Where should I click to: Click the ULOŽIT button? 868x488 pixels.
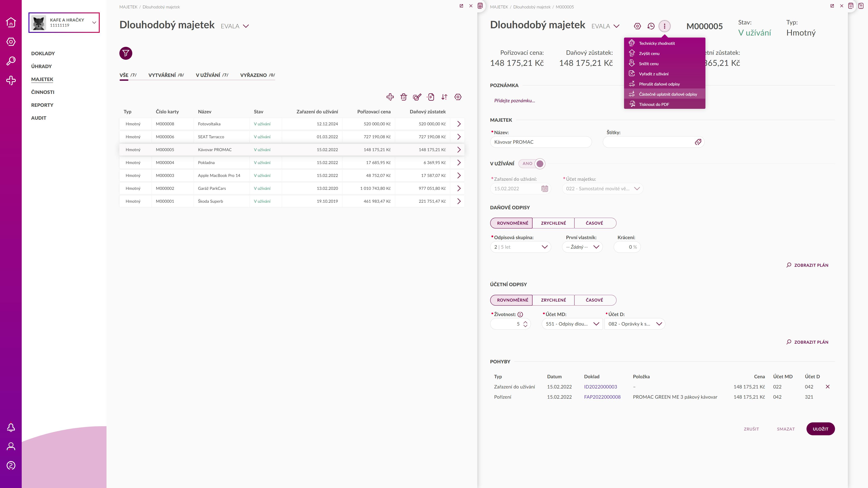click(x=821, y=429)
